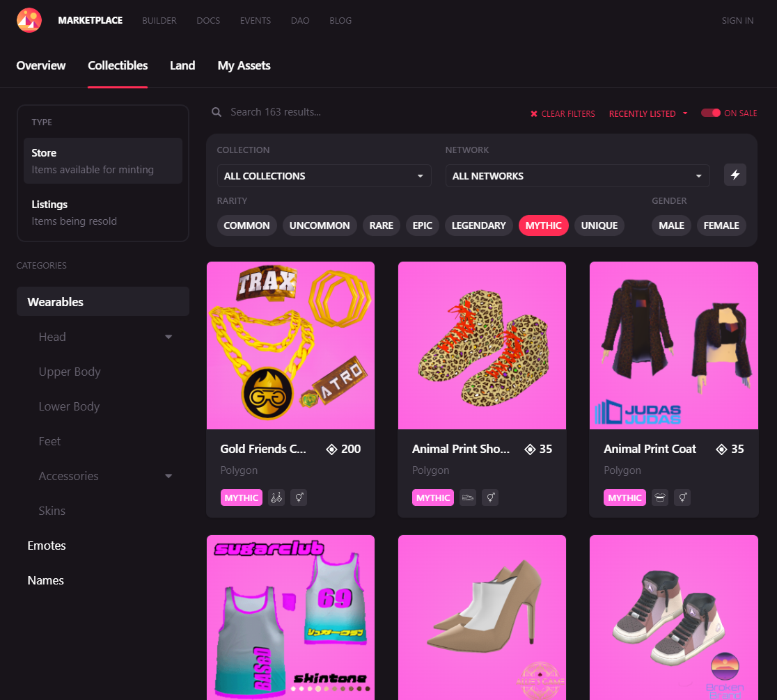Screen dimensions: 777x700
Task: Open the DAO nav item
Action: 300,21
